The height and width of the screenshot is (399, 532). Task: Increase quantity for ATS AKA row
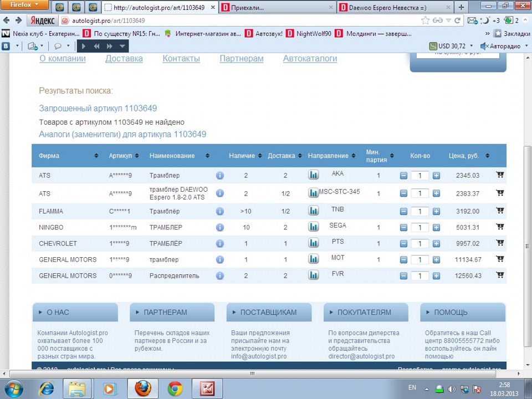pyautogui.click(x=436, y=176)
